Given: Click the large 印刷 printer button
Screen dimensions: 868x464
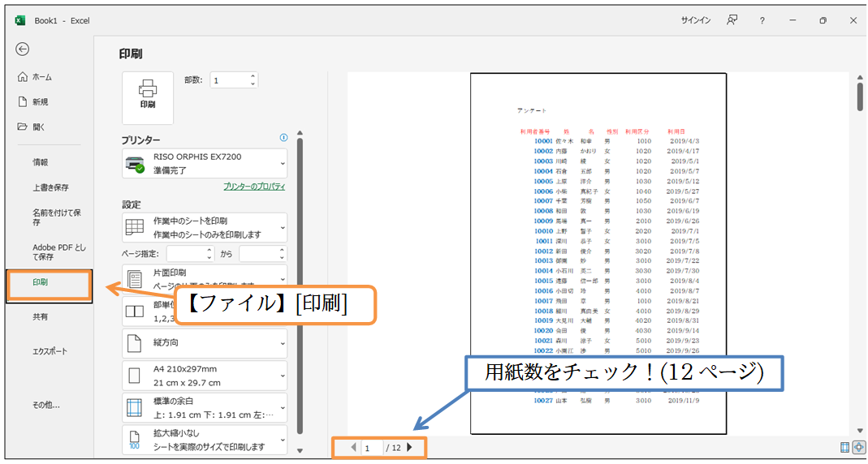Looking at the screenshot, I should (x=148, y=98).
